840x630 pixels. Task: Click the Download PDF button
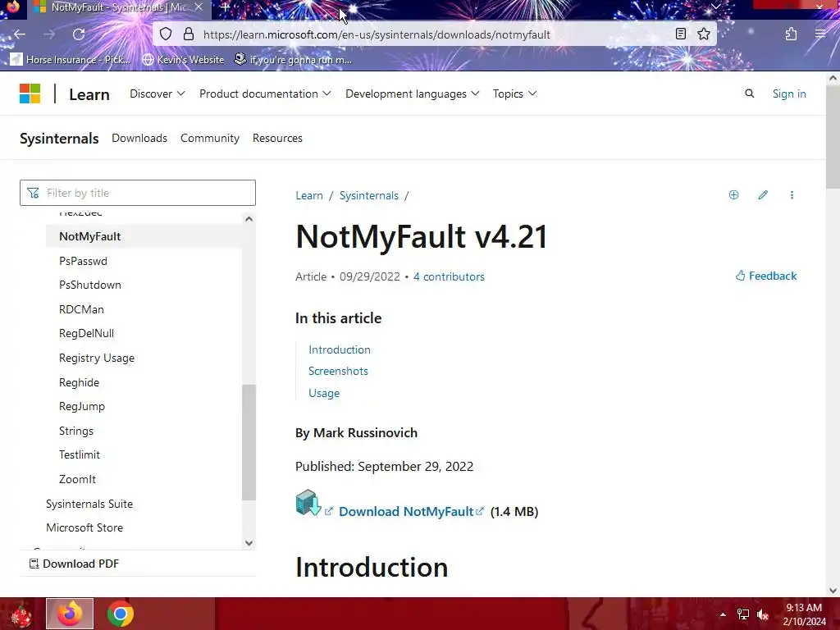click(x=74, y=564)
